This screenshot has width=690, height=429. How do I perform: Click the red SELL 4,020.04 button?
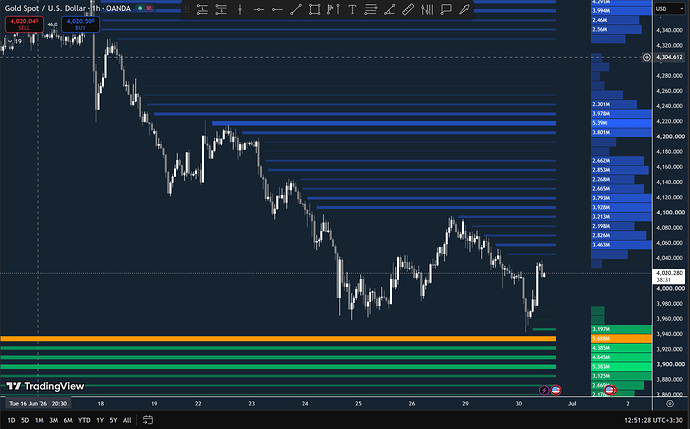24,24
